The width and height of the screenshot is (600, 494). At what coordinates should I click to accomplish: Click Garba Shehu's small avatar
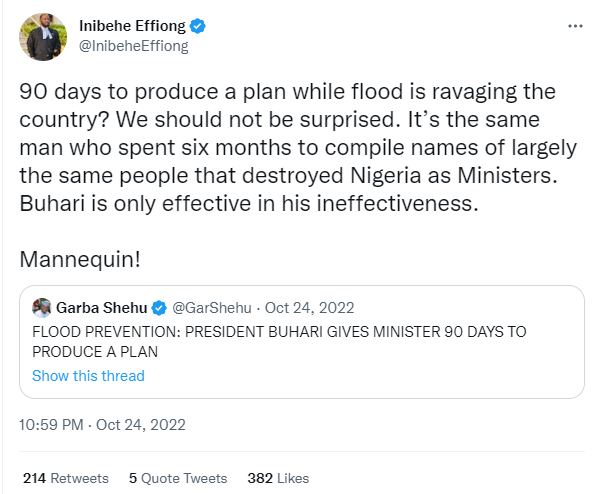click(x=41, y=308)
